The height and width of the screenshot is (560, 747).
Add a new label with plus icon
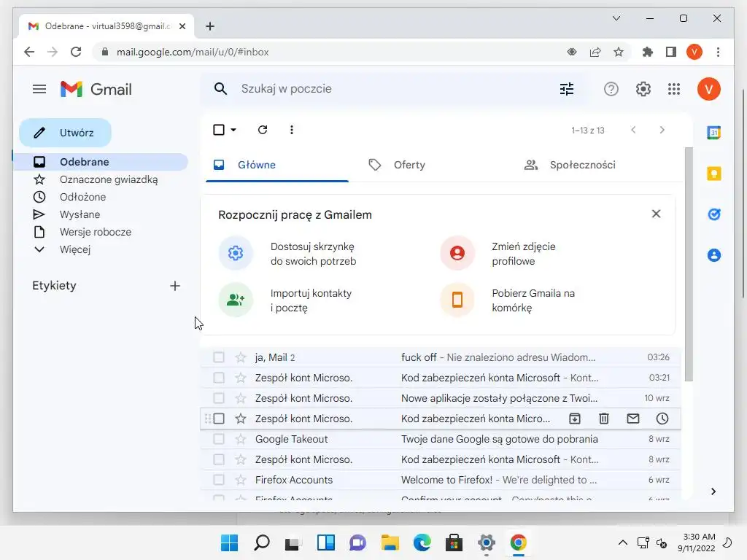175,286
